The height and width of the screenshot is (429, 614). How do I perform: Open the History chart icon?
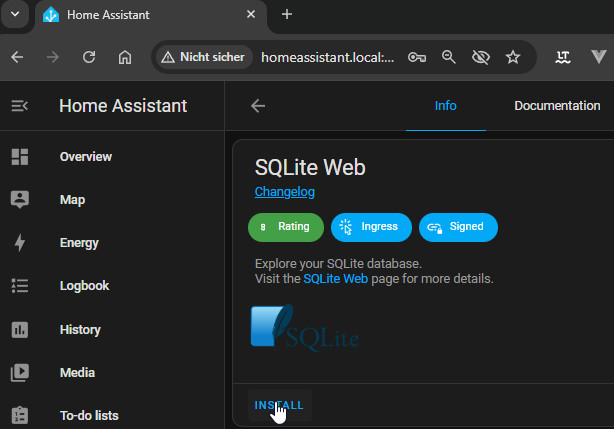(x=19, y=330)
